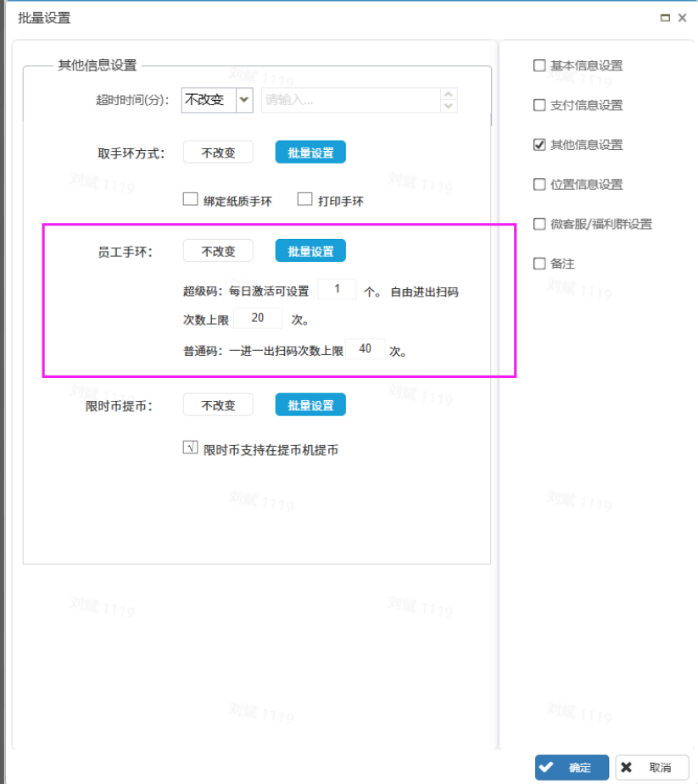Click the 普通码 scan limit field
The height and width of the screenshot is (784, 698).
pyautogui.click(x=366, y=349)
